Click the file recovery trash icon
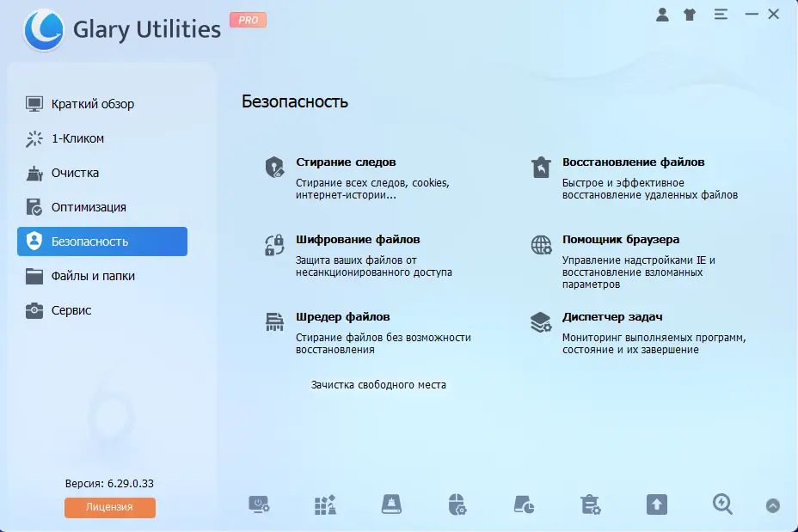 [541, 167]
